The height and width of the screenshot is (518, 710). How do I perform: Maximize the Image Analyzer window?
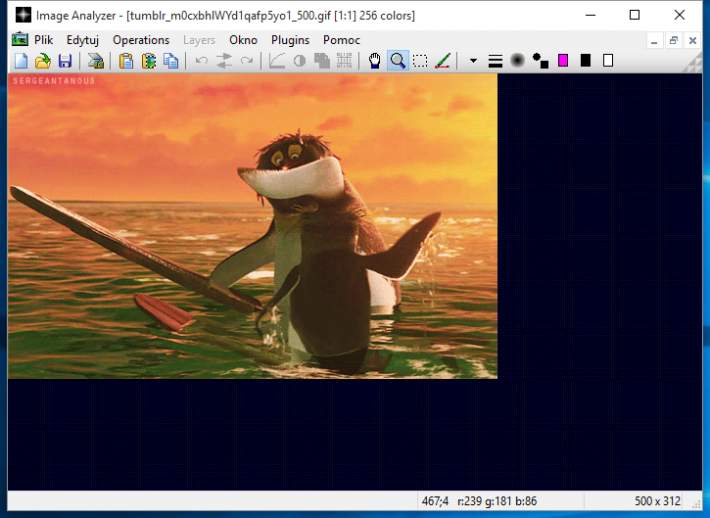pos(635,15)
